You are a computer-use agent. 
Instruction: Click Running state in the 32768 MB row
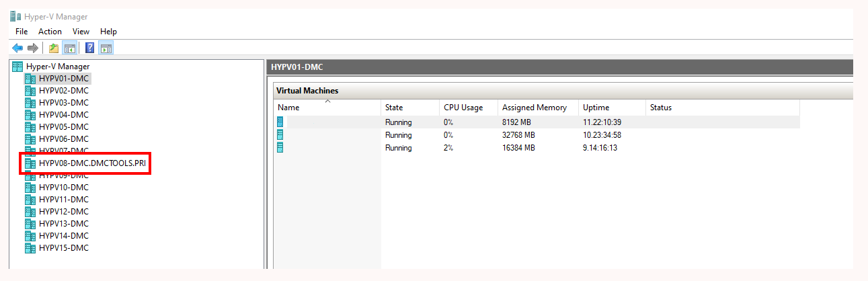399,135
